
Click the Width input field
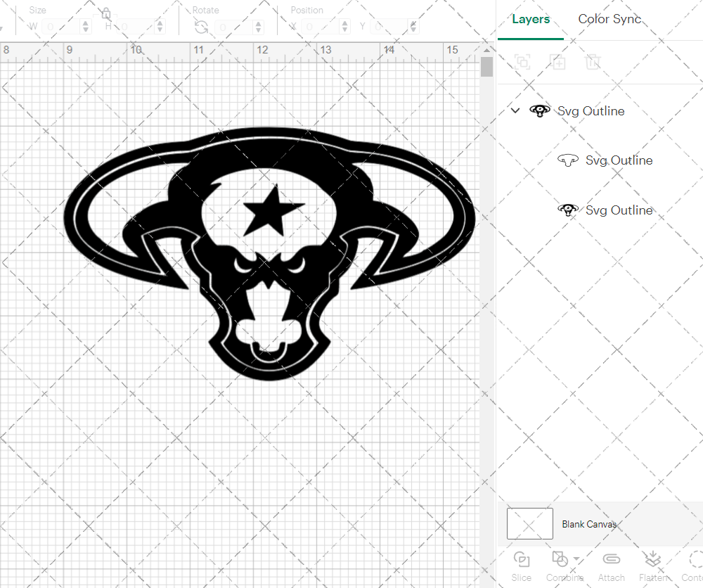coord(62,27)
